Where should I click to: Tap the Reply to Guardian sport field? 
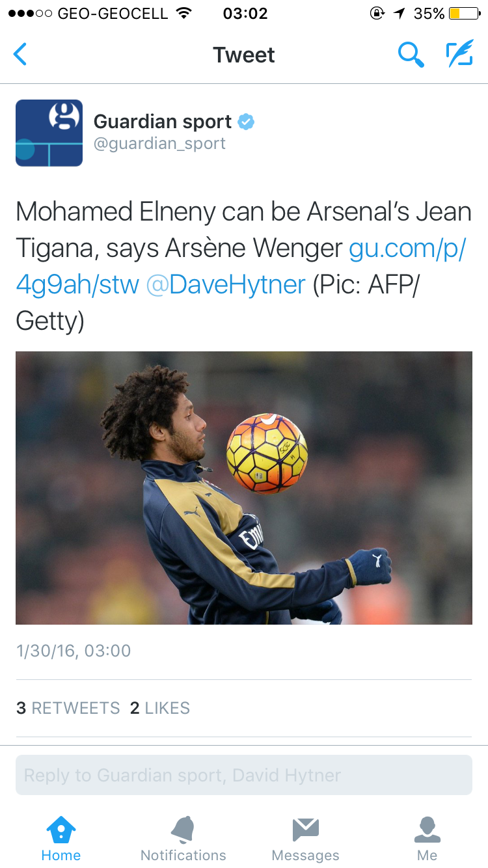pos(244,775)
